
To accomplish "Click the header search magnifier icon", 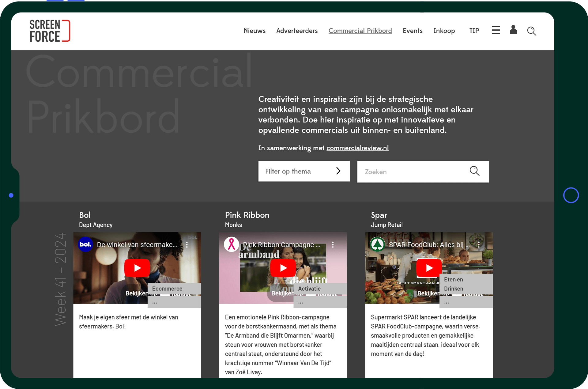I will (531, 31).
